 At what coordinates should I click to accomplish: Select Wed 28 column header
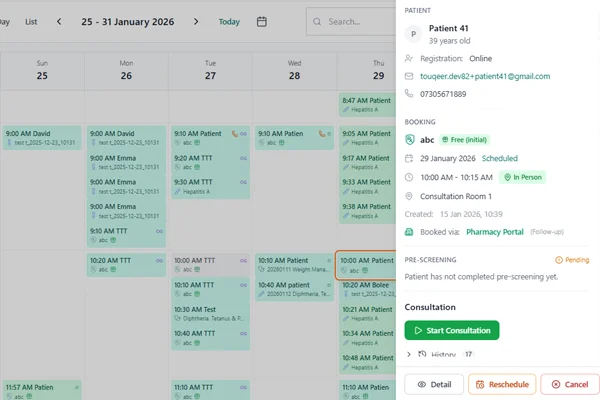tap(294, 71)
